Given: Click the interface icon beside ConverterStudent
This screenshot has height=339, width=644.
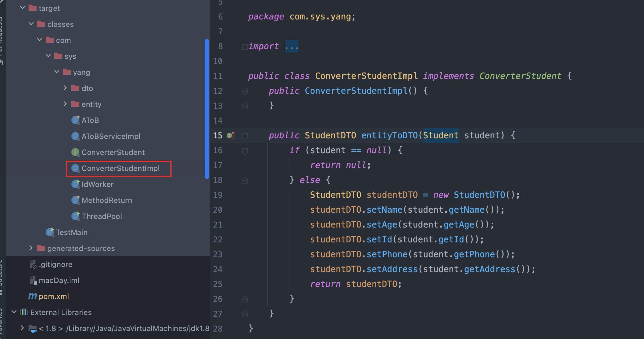Looking at the screenshot, I should [75, 152].
